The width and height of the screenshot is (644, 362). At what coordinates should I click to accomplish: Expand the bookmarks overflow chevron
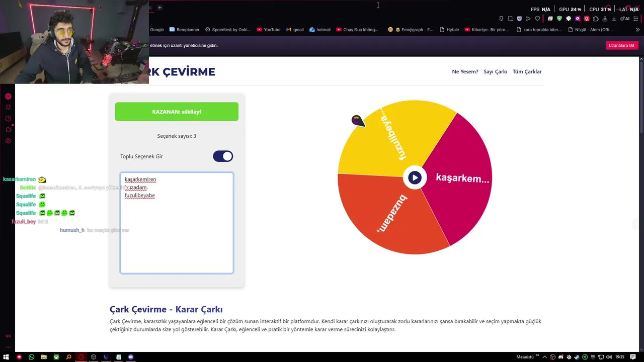point(637,30)
